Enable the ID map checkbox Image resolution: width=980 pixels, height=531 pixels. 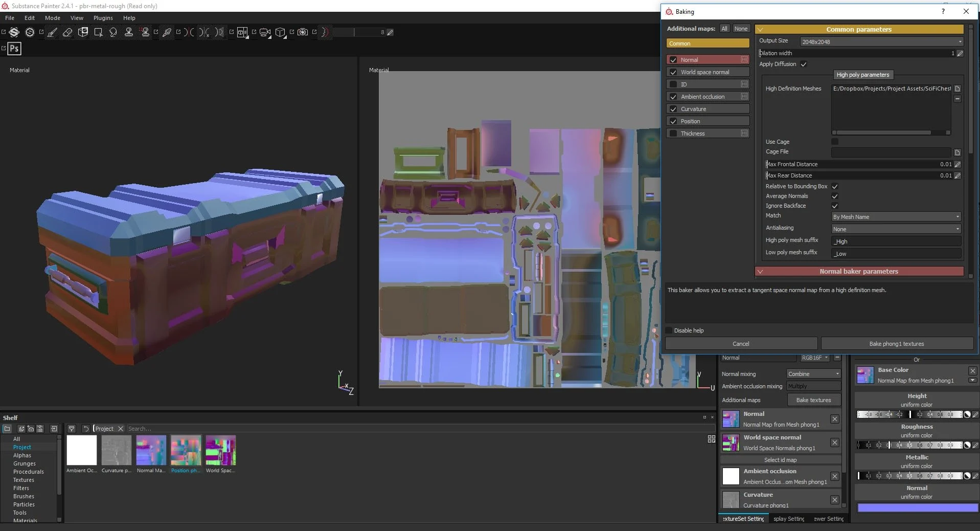pos(673,84)
